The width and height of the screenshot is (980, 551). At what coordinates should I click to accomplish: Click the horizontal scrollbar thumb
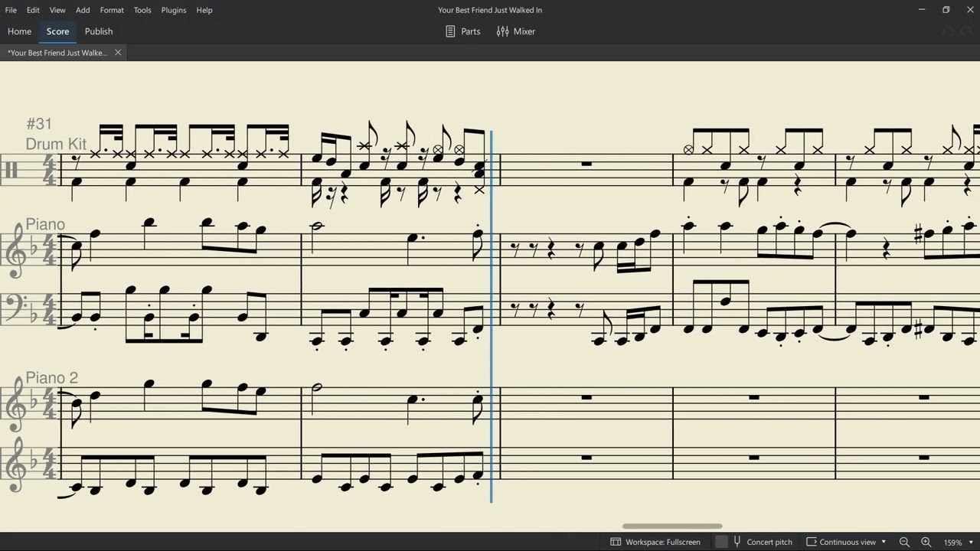[x=672, y=527]
